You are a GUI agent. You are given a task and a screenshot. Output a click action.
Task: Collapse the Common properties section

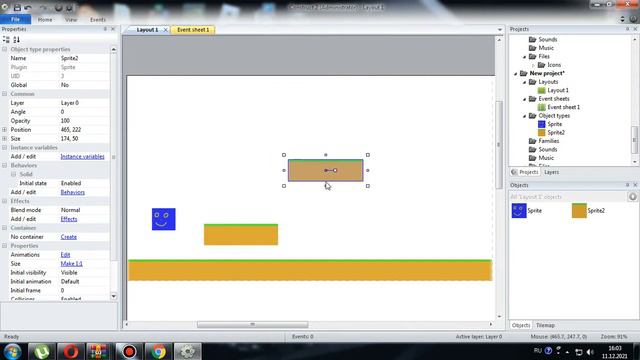4,94
